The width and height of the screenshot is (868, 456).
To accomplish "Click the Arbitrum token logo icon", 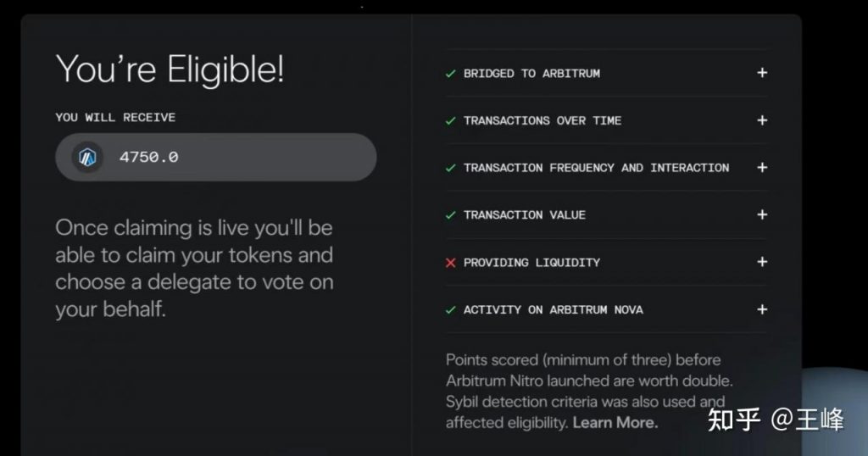I will click(x=87, y=157).
